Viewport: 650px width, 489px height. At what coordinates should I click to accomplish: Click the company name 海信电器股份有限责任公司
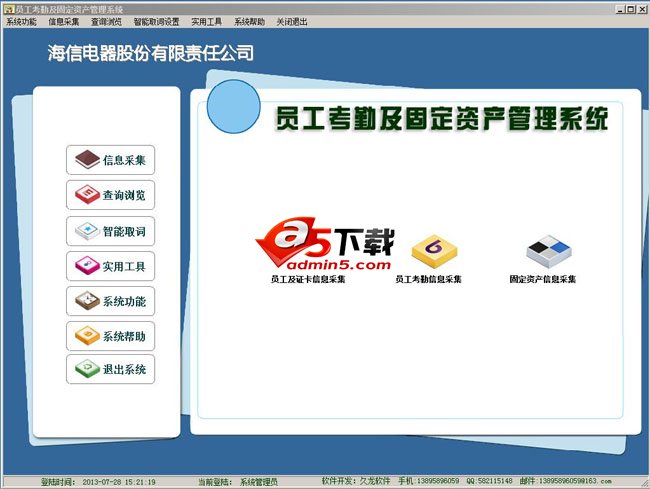pyautogui.click(x=150, y=53)
